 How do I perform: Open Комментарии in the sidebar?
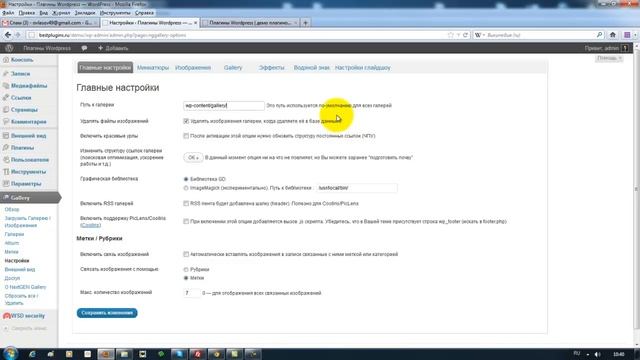[29, 122]
